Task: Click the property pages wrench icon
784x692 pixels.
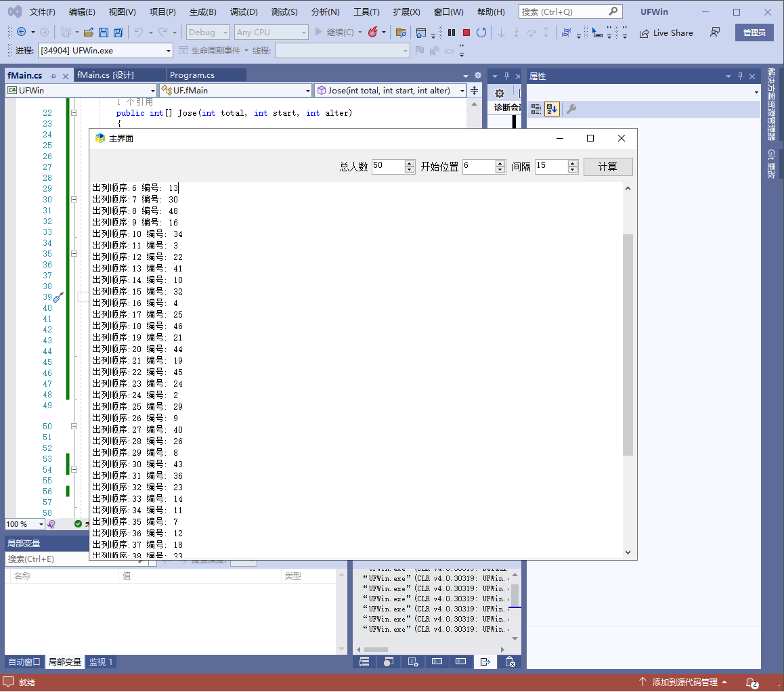Action: (x=571, y=109)
